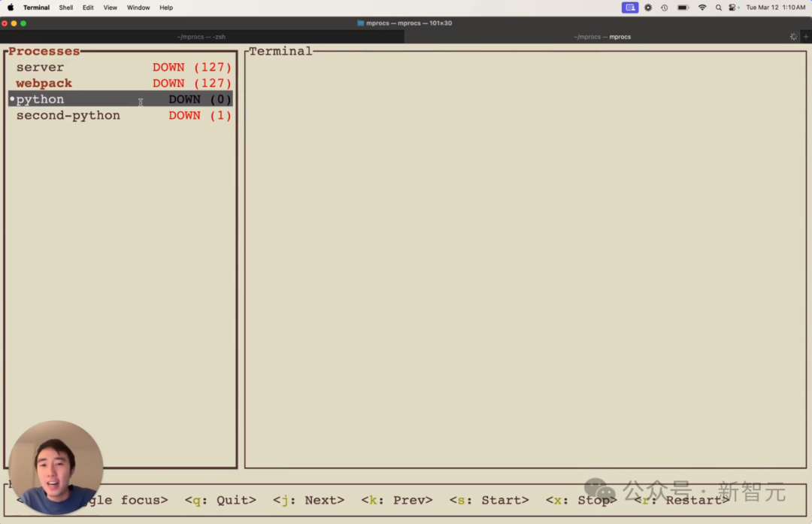This screenshot has width=812, height=524.
Task: Click the Time Machine clock icon
Action: click(x=665, y=8)
